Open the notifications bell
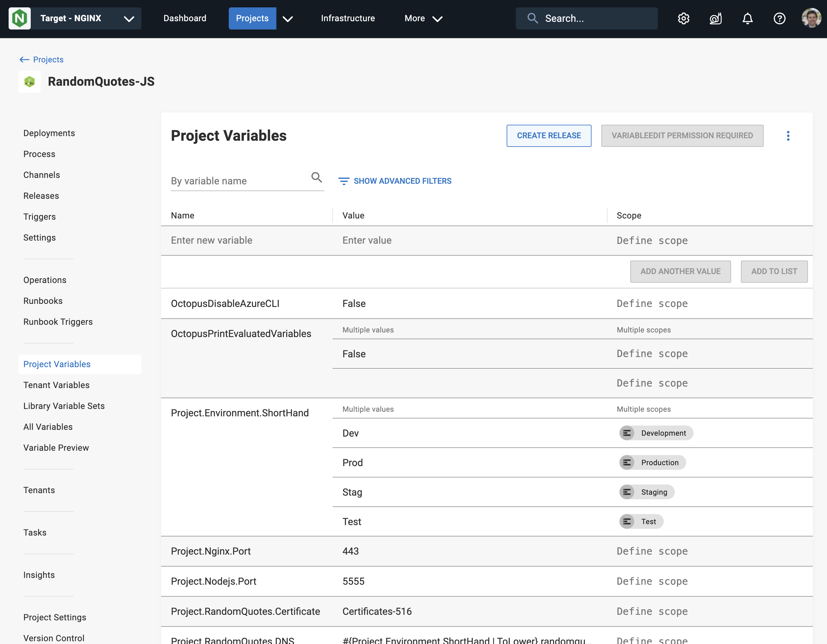The image size is (827, 644). click(x=747, y=18)
